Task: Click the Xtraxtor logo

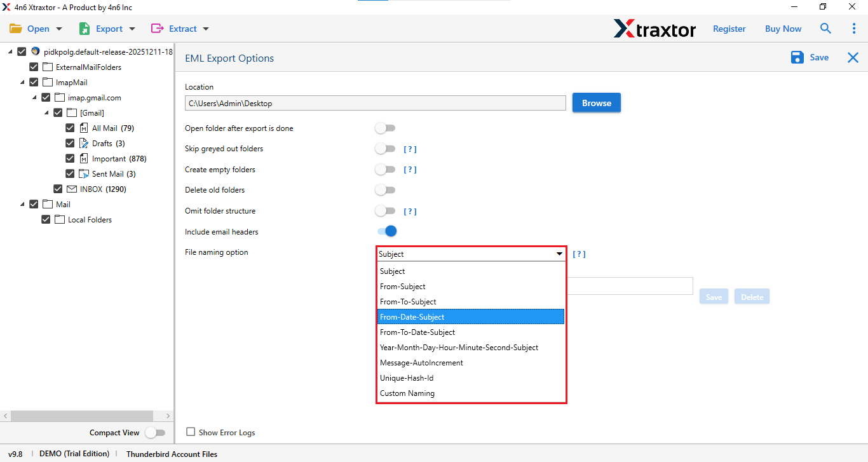Action: 655,28
